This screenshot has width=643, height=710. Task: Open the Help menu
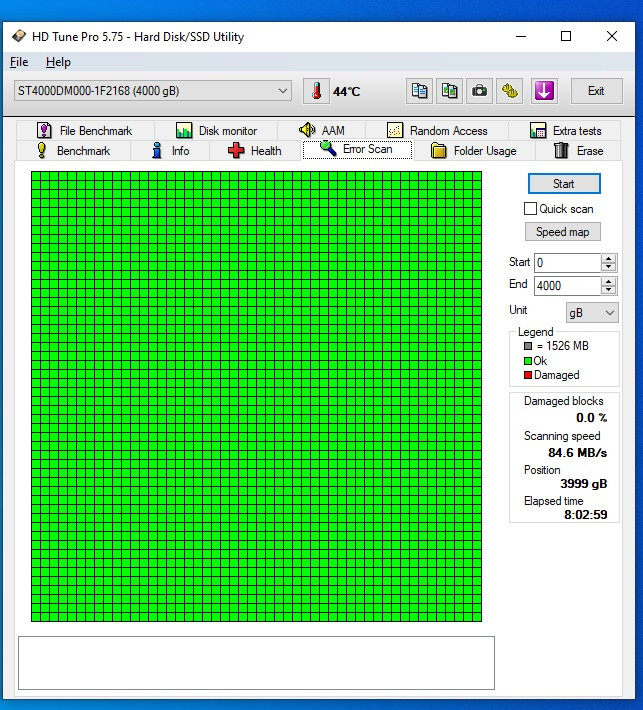click(x=58, y=62)
